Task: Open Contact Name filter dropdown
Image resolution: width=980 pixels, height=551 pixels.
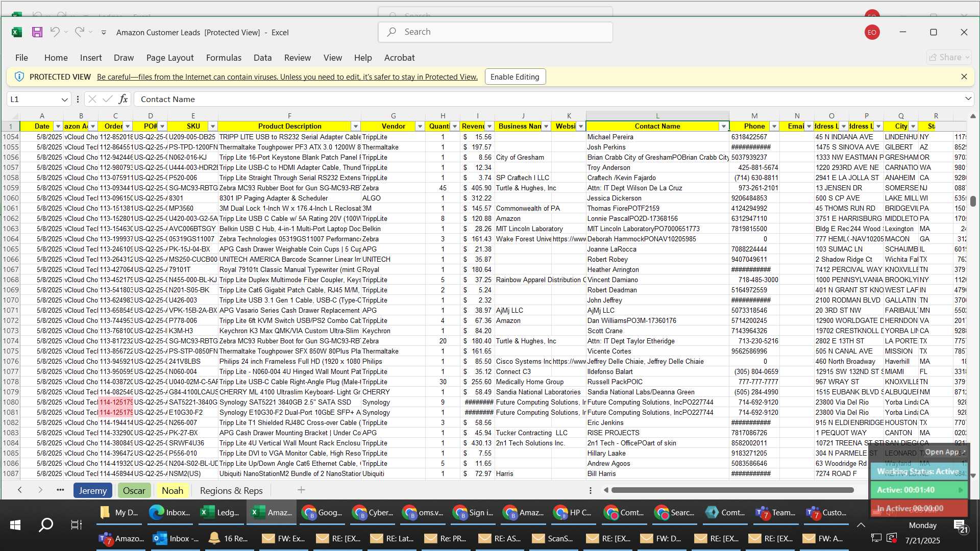Action: click(x=723, y=127)
